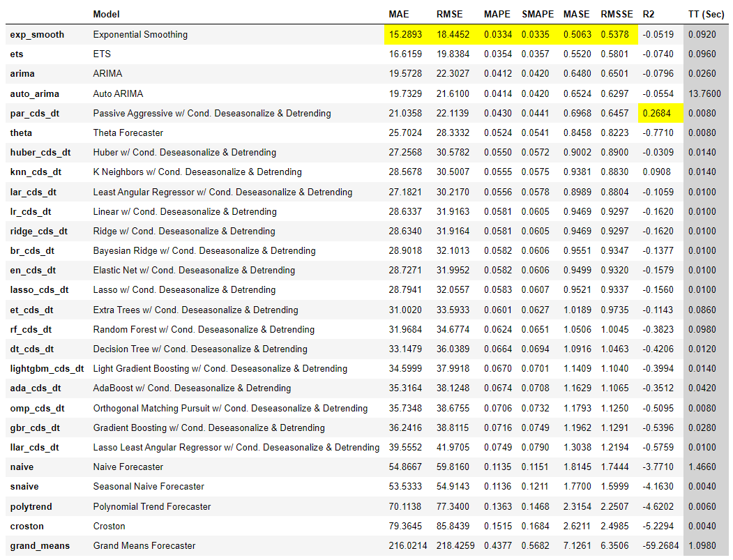Click highlighted R2 value 0.2684
733x560 pixels.
click(656, 113)
